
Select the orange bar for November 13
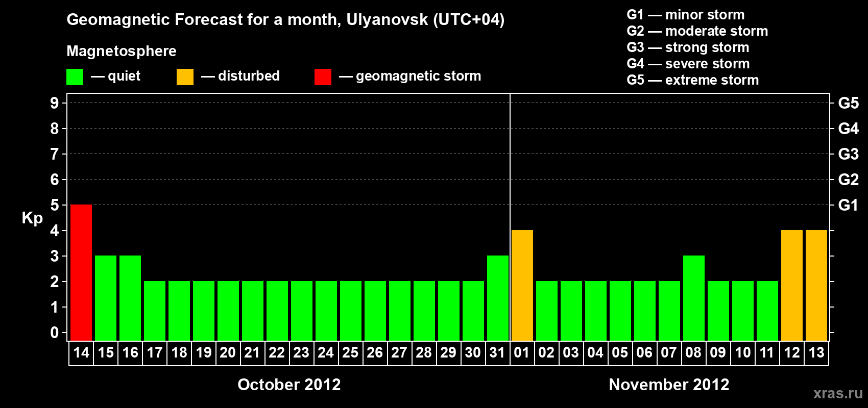(816, 285)
